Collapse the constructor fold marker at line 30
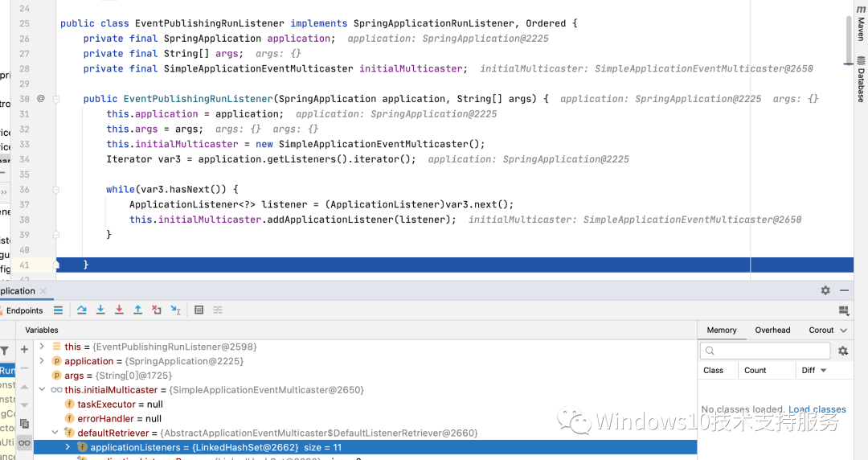868x460 pixels. tap(56, 99)
